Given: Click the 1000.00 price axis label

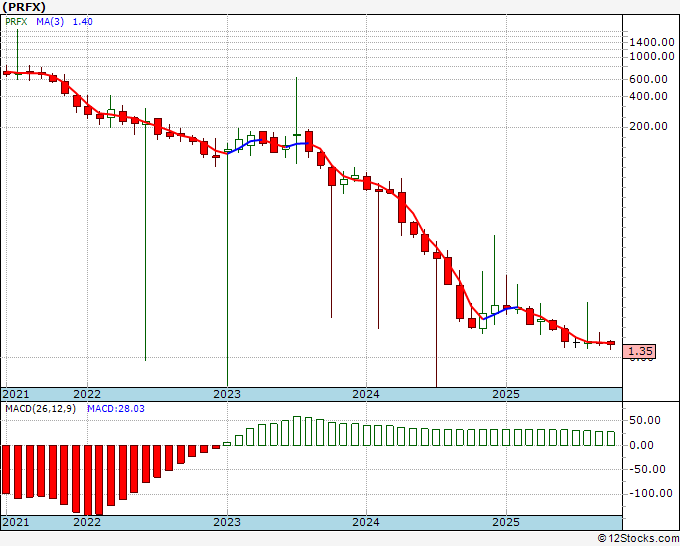Looking at the screenshot, I should coord(652,56).
